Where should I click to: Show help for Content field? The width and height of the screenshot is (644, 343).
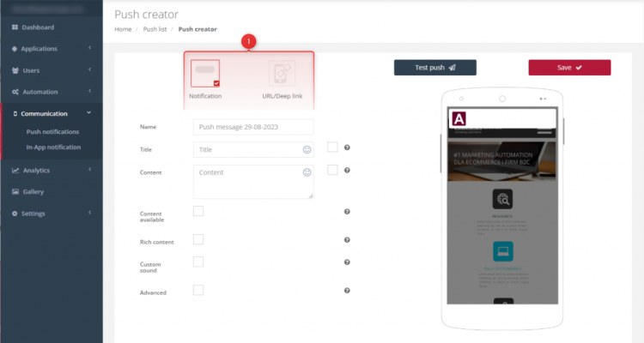tap(347, 171)
